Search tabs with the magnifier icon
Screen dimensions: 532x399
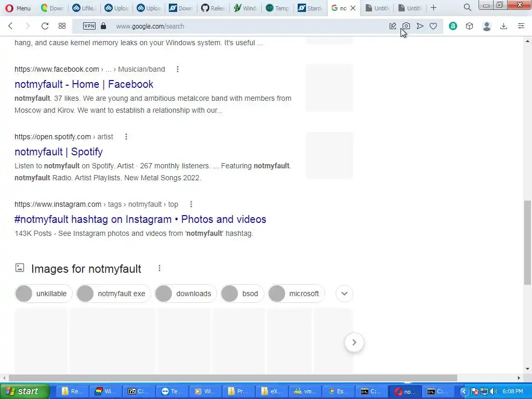tap(467, 7)
